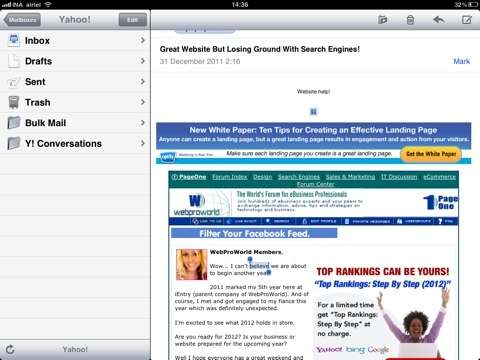Tap the Mailboxes back button
This screenshot has height=360, width=480.
22,20
